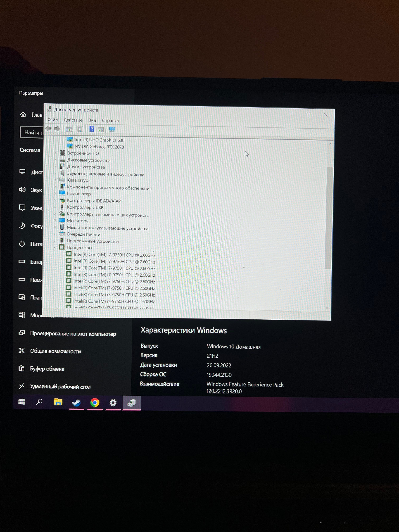399x532 pixels.
Task: Click the Компьютер monitor icon in tree
Action: 62,193
